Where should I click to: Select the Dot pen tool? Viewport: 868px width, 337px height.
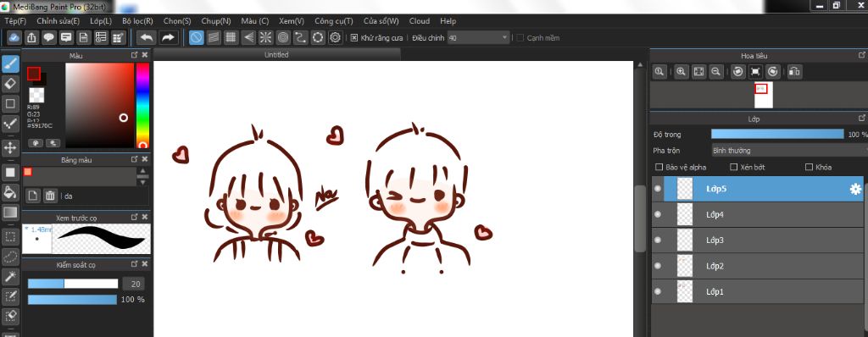pyautogui.click(x=10, y=123)
